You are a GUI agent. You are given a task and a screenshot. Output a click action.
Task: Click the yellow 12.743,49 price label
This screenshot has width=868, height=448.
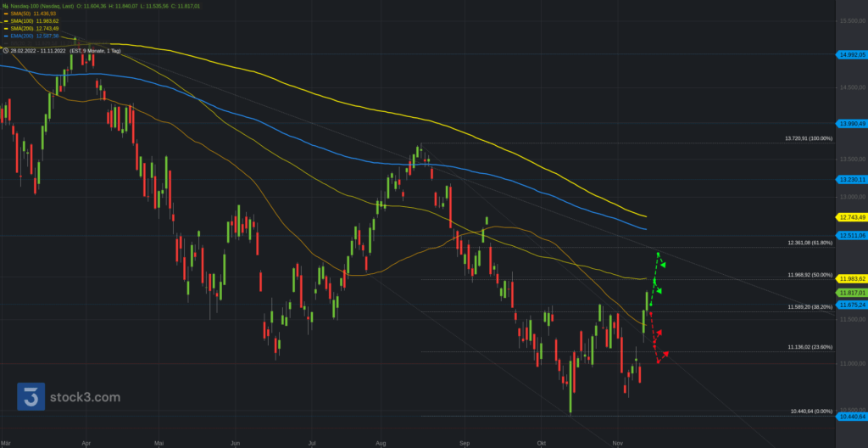[x=850, y=217]
